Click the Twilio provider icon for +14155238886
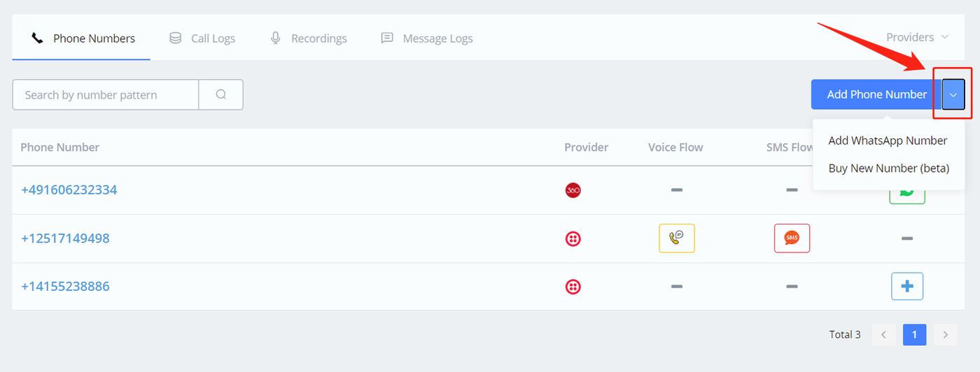The width and height of the screenshot is (980, 372). point(573,286)
